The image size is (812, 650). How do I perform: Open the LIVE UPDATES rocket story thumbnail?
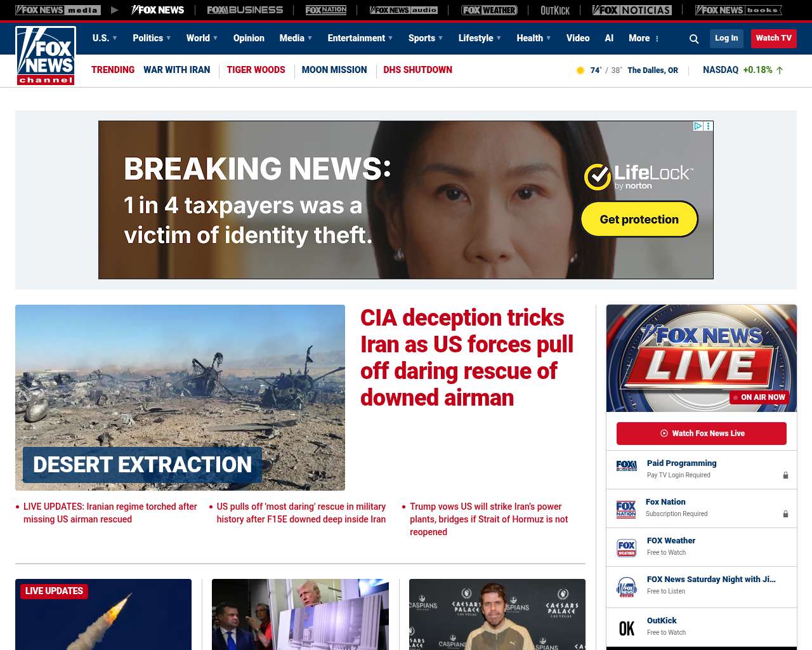pos(103,614)
